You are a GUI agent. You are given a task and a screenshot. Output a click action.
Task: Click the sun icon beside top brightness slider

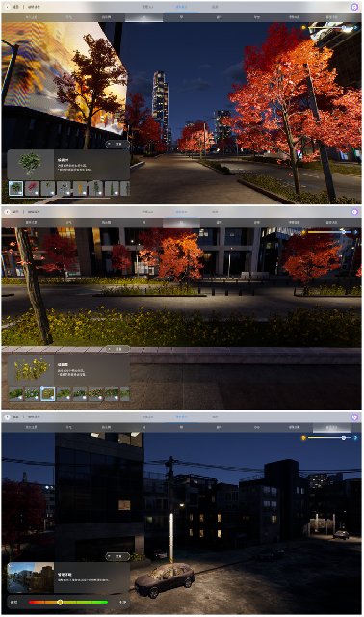(x=303, y=28)
